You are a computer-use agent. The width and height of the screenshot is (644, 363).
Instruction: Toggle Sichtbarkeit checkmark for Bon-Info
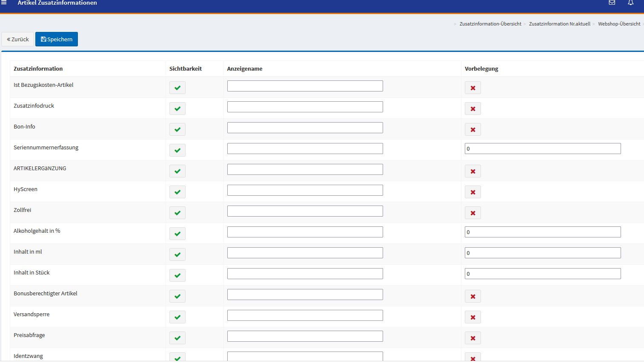click(177, 130)
